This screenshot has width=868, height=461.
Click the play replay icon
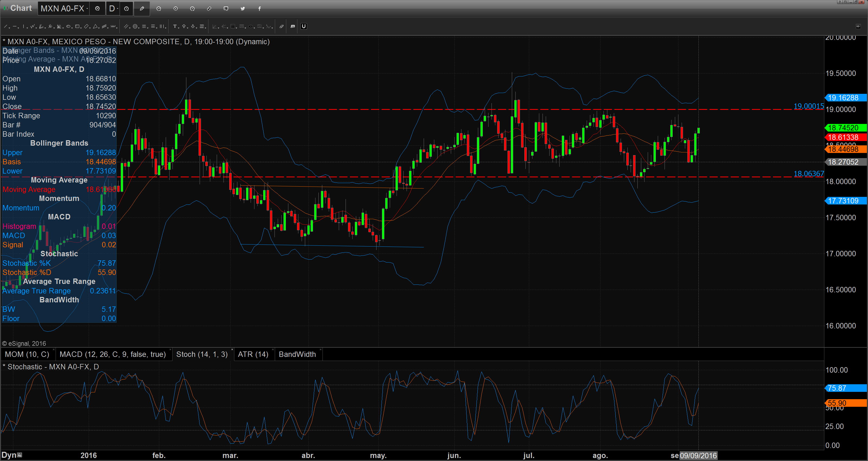[x=175, y=8]
